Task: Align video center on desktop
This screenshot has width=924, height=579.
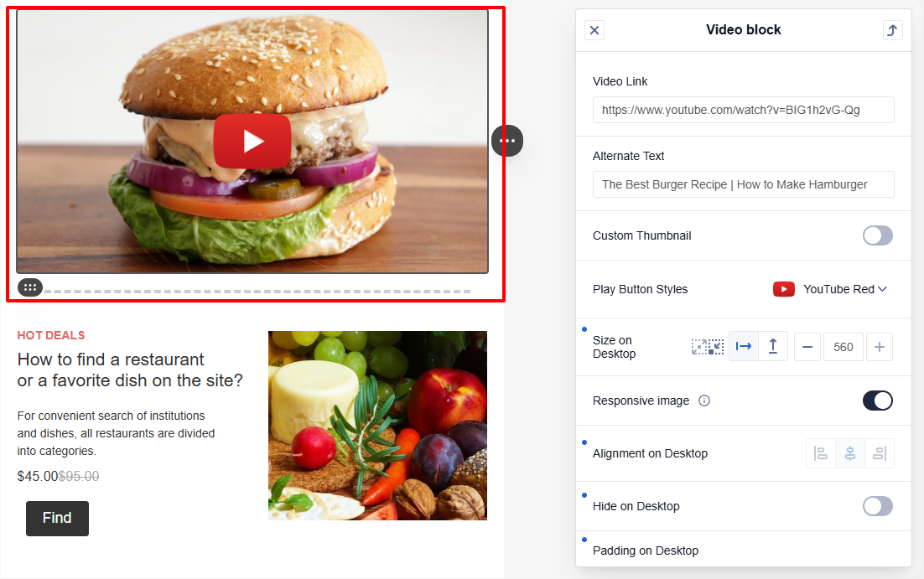Action: pyautogui.click(x=849, y=453)
